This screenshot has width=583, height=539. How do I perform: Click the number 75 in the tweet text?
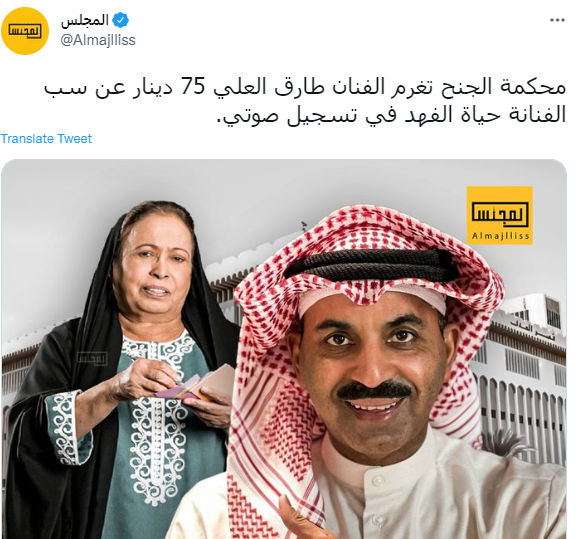(193, 88)
